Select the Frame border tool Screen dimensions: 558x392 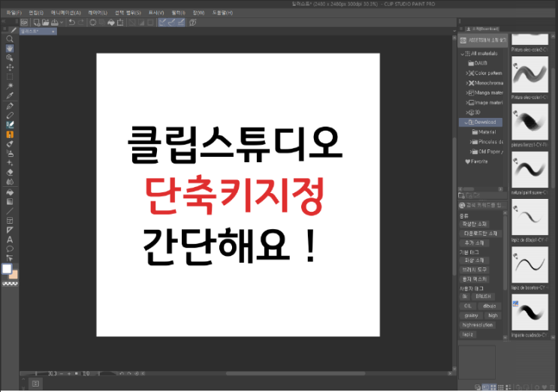tap(10, 221)
